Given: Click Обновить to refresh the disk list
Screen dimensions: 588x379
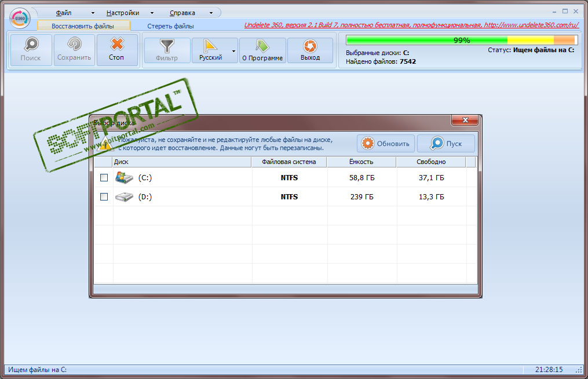Looking at the screenshot, I should [385, 143].
